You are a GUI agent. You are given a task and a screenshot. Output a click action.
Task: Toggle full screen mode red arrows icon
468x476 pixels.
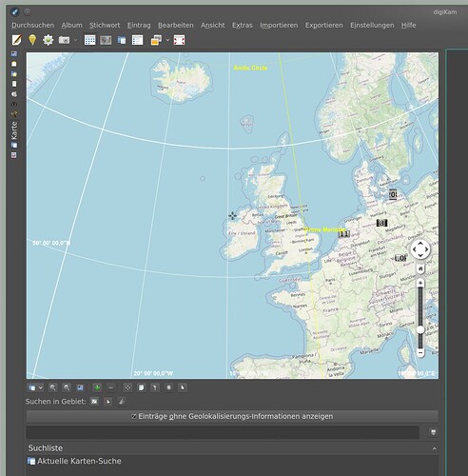179,40
